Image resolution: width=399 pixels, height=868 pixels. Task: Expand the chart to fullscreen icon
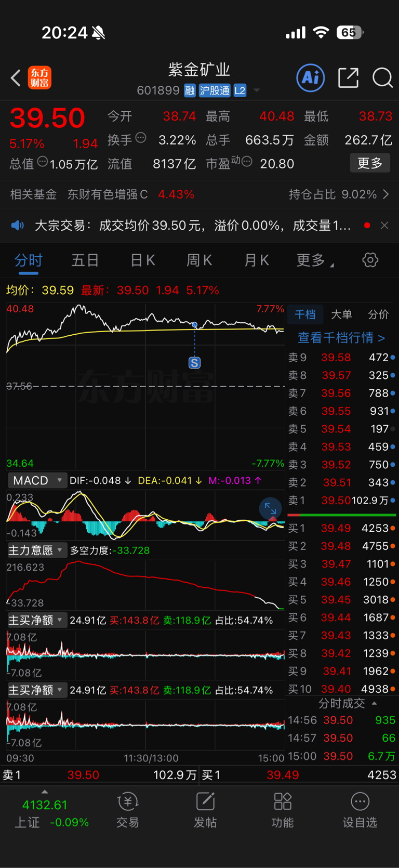click(x=270, y=508)
